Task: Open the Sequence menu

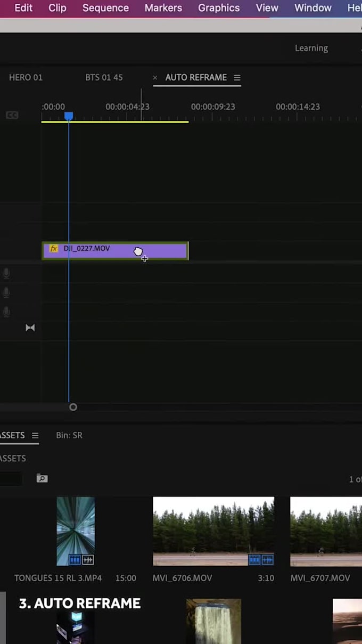Action: [x=105, y=8]
